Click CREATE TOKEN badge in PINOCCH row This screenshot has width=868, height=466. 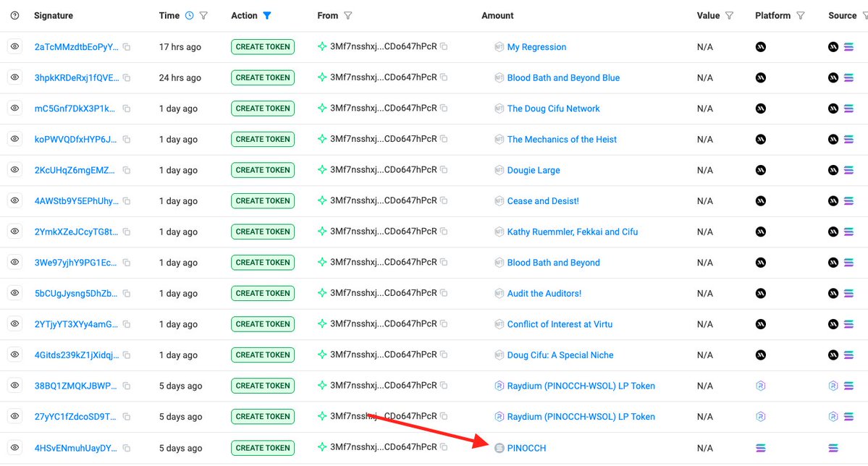point(262,448)
